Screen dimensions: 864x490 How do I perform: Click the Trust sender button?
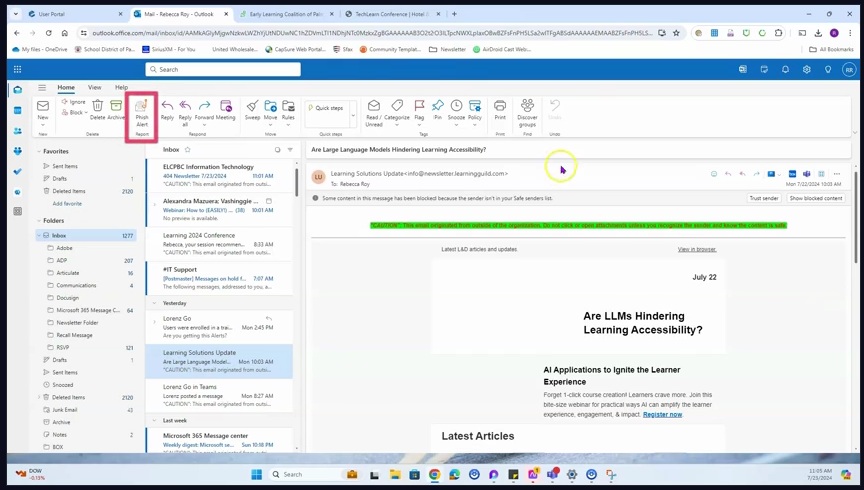coord(764,198)
